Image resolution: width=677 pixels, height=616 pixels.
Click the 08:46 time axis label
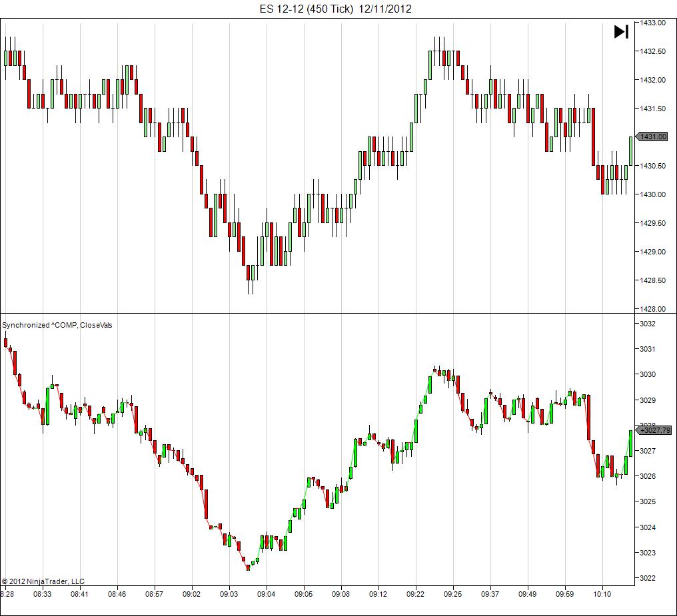(117, 594)
